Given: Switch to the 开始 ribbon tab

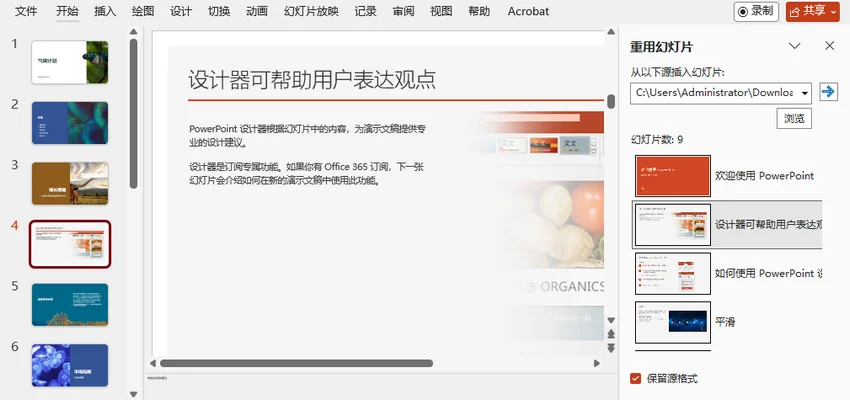Looking at the screenshot, I should 67,11.
